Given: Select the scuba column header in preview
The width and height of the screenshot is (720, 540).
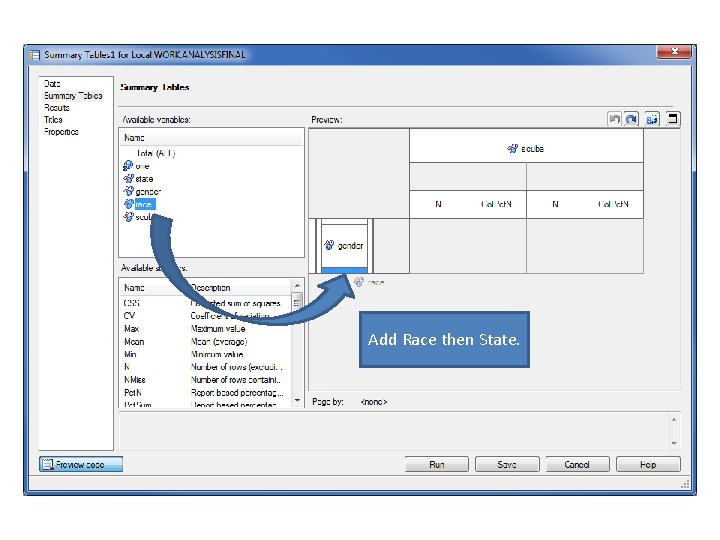Looking at the screenshot, I should point(526,148).
